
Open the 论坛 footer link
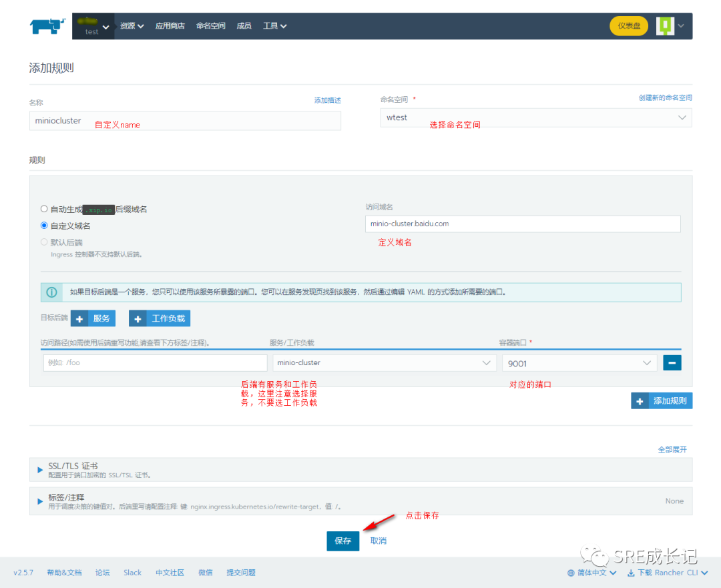pos(103,573)
